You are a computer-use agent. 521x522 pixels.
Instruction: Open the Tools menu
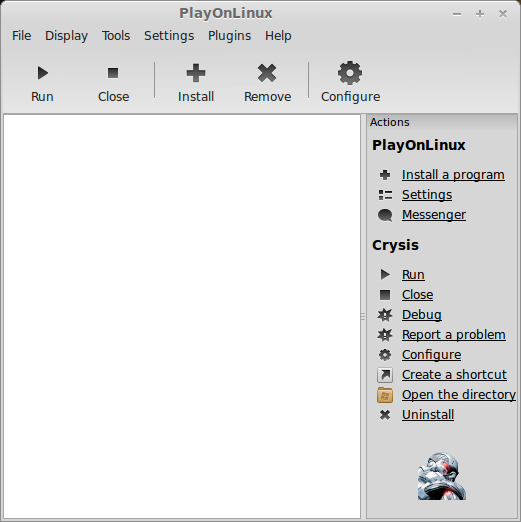[x=116, y=36]
